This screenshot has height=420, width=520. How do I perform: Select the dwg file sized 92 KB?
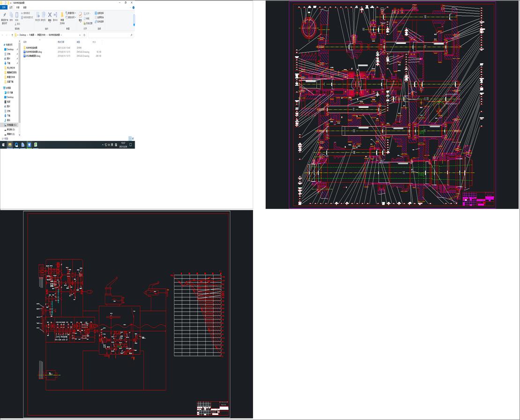coord(62,52)
